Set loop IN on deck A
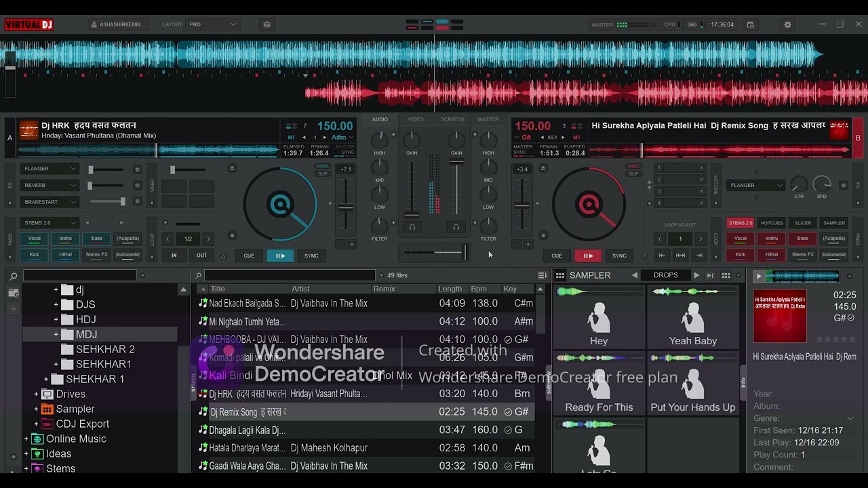Image resolution: width=868 pixels, height=488 pixels. click(174, 256)
